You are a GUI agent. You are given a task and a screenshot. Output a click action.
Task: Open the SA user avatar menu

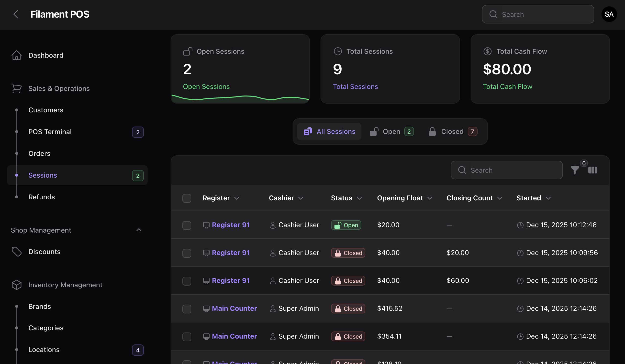click(x=609, y=14)
